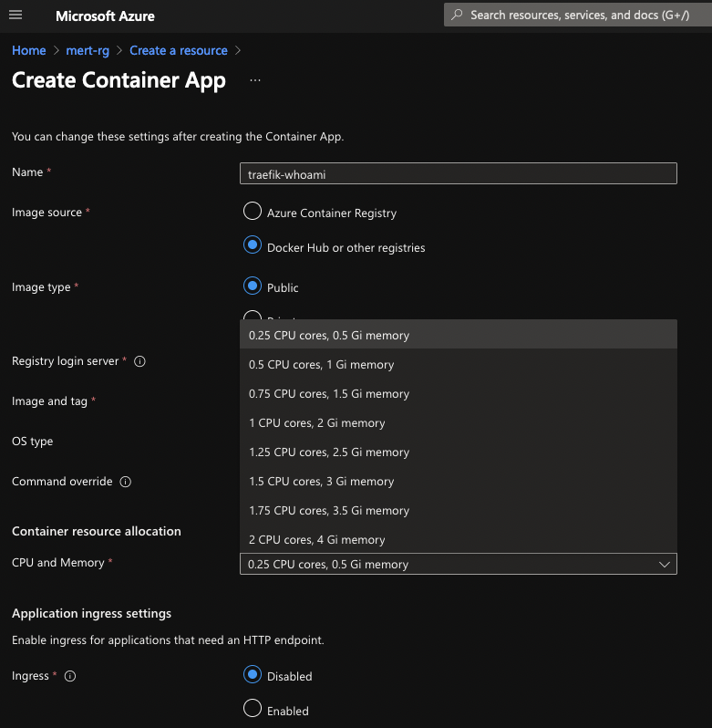
Task: Choose 1.75 CPU cores, 3.5 Gi memory
Action: (459, 511)
